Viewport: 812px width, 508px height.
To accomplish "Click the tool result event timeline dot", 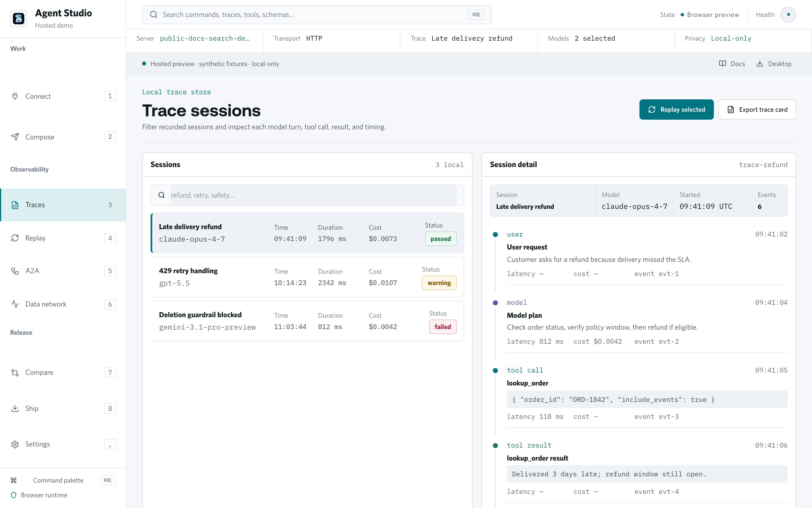I will pos(495,446).
